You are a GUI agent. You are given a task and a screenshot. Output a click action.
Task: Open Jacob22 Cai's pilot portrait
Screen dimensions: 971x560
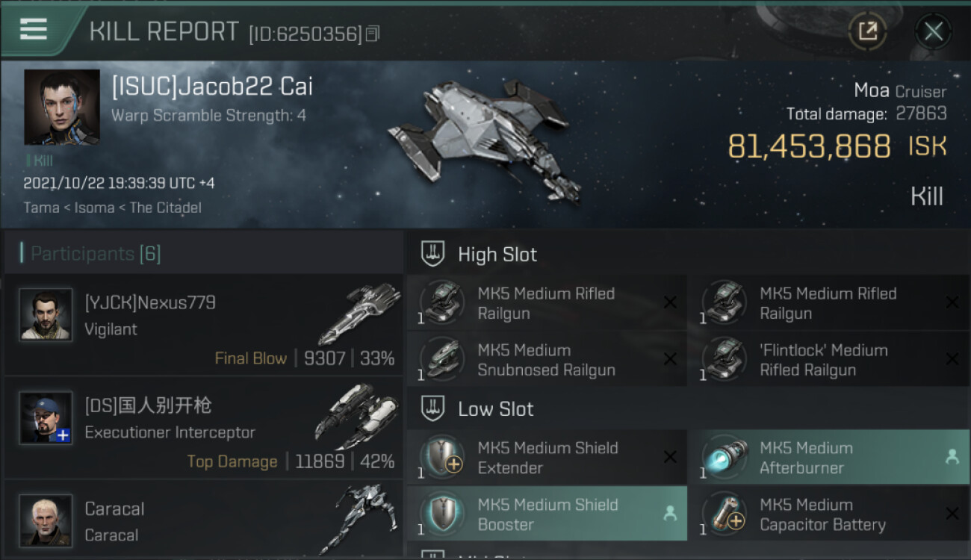pos(61,107)
